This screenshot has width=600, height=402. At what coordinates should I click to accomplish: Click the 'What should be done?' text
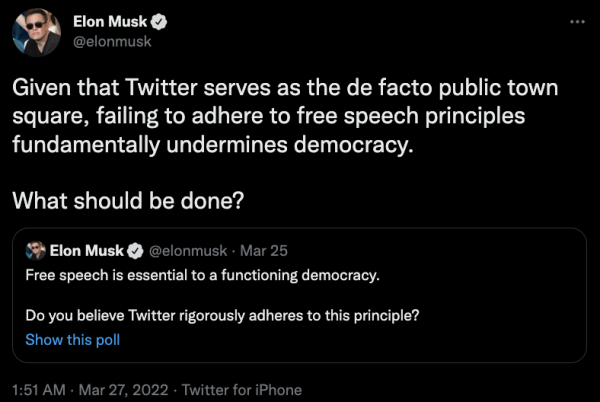128,200
